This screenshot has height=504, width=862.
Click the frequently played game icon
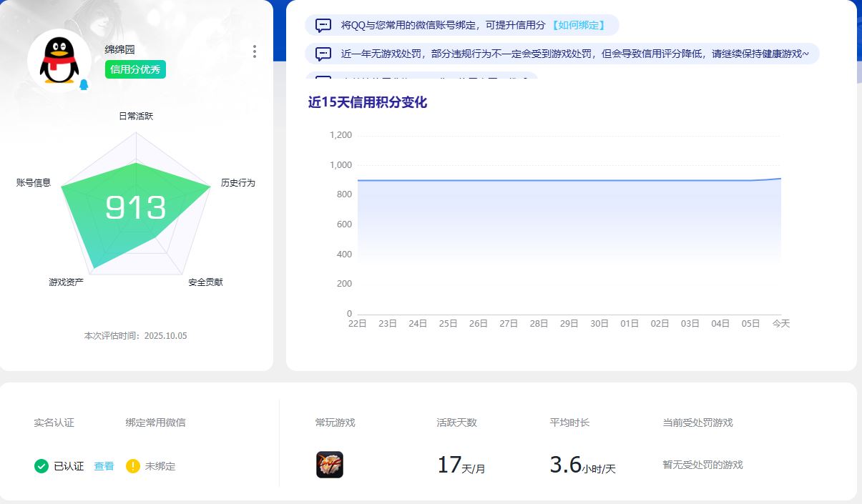[330, 465]
